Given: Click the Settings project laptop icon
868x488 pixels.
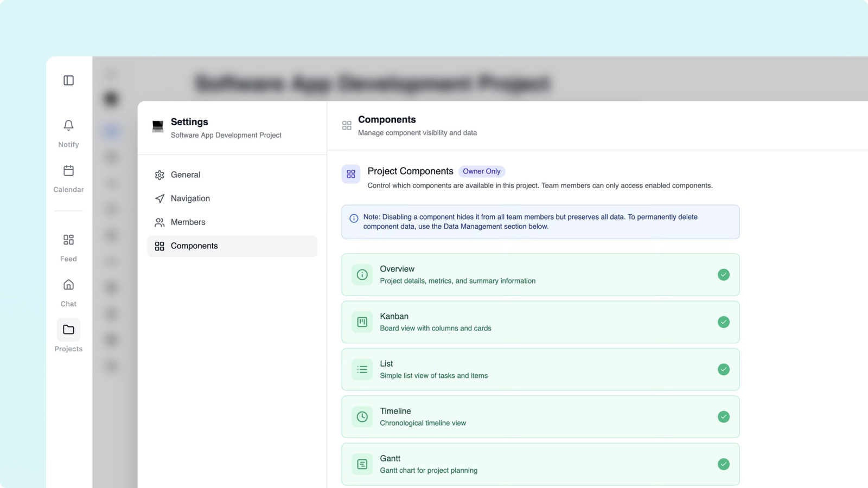Looking at the screenshot, I should (x=158, y=126).
